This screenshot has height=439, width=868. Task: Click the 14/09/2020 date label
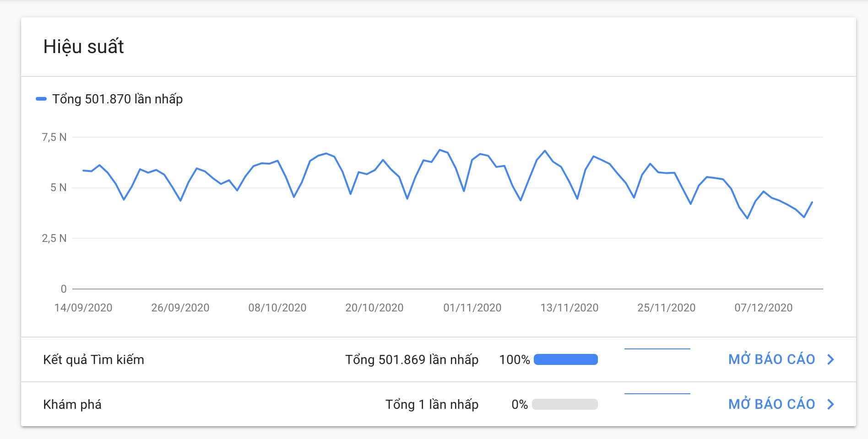(x=83, y=308)
